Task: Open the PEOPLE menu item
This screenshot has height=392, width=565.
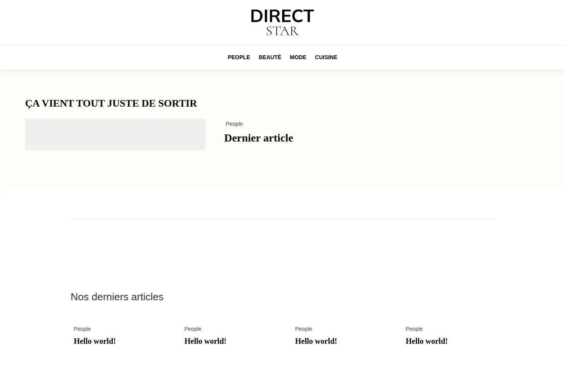Action: pyautogui.click(x=239, y=57)
